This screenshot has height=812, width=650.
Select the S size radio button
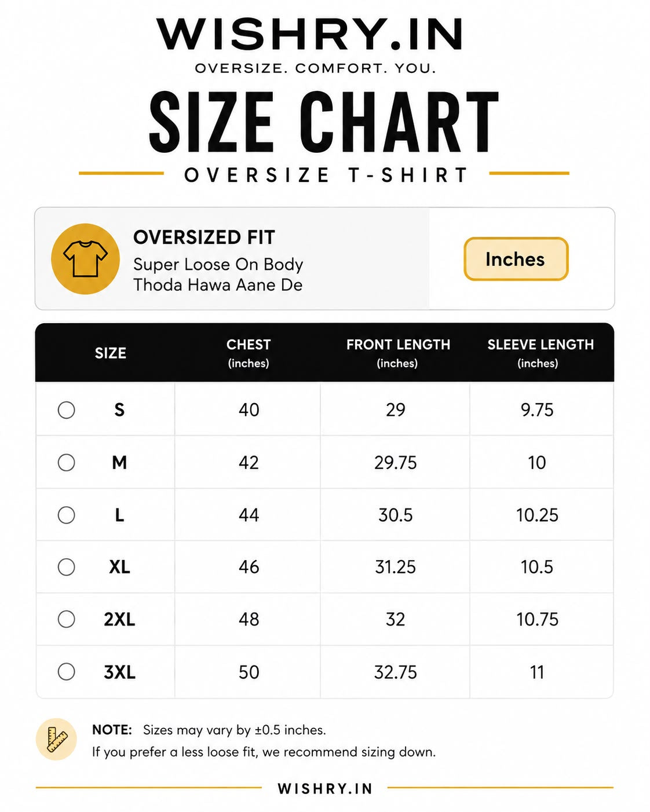click(67, 410)
